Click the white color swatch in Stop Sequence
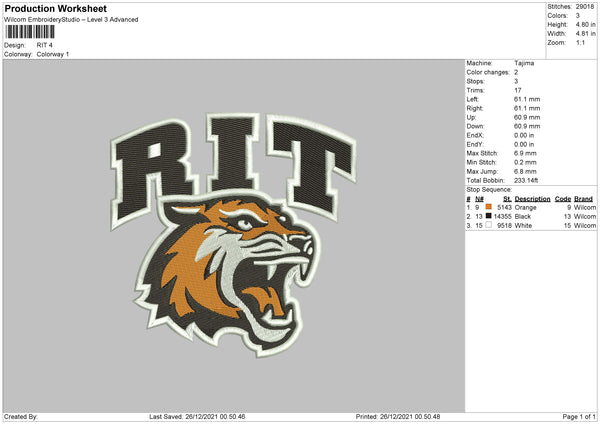This screenshot has width=600, height=424. tap(488, 225)
